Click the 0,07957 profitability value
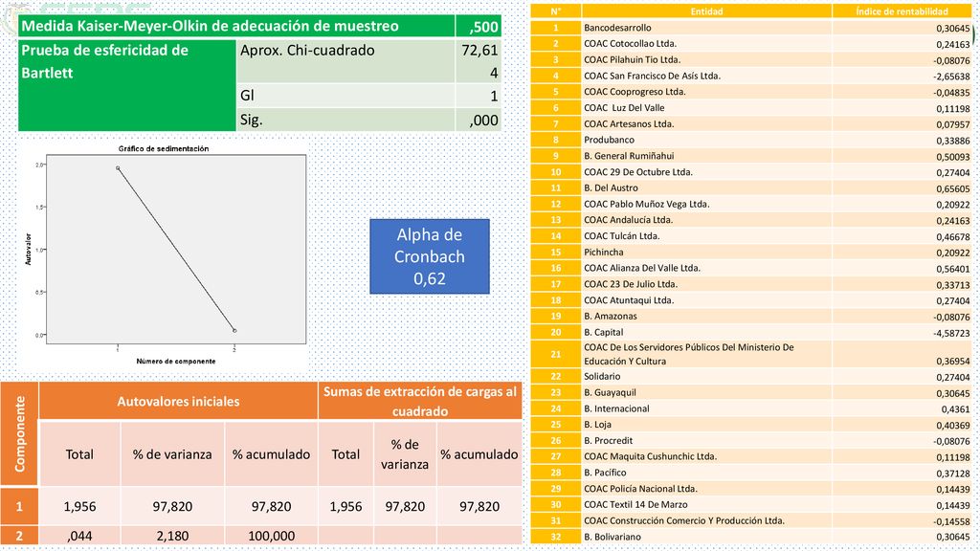Screen dimensions: 980x551 (953, 124)
